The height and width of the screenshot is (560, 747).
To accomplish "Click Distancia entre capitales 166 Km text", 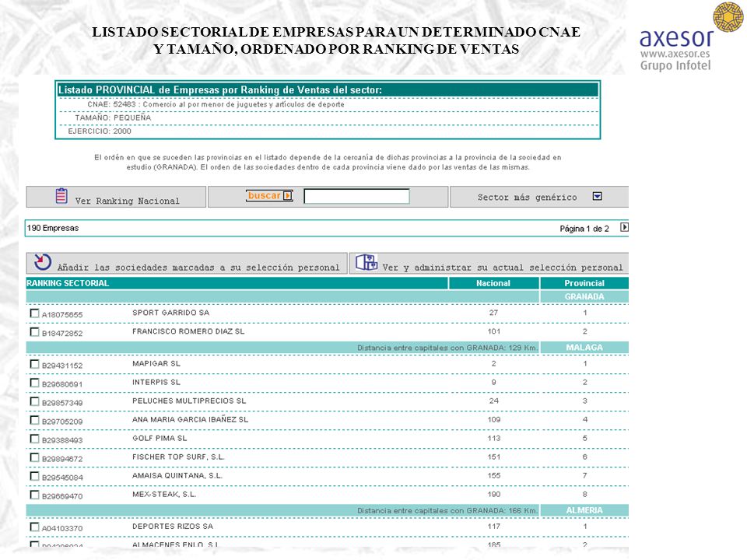I will (447, 511).
